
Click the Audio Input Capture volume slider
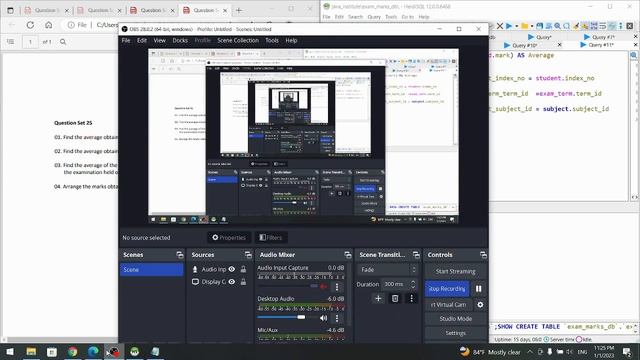pos(288,286)
